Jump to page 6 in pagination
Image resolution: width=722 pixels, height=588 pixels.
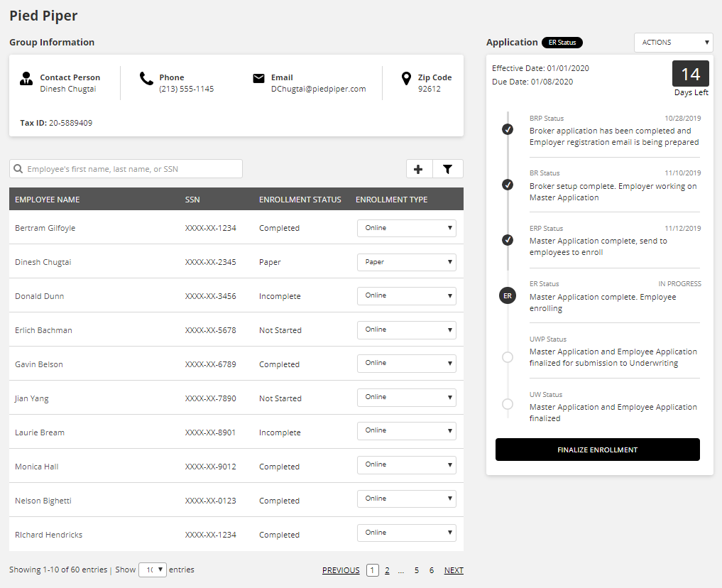click(432, 570)
